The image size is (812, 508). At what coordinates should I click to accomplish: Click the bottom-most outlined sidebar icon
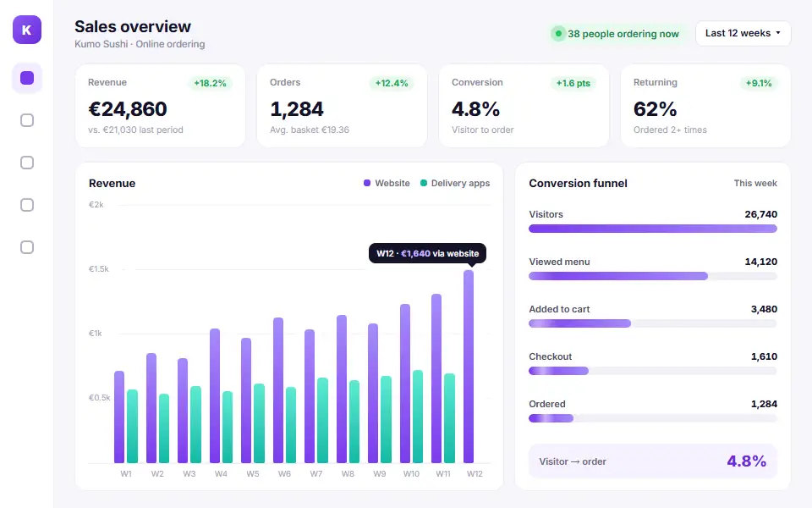27,247
